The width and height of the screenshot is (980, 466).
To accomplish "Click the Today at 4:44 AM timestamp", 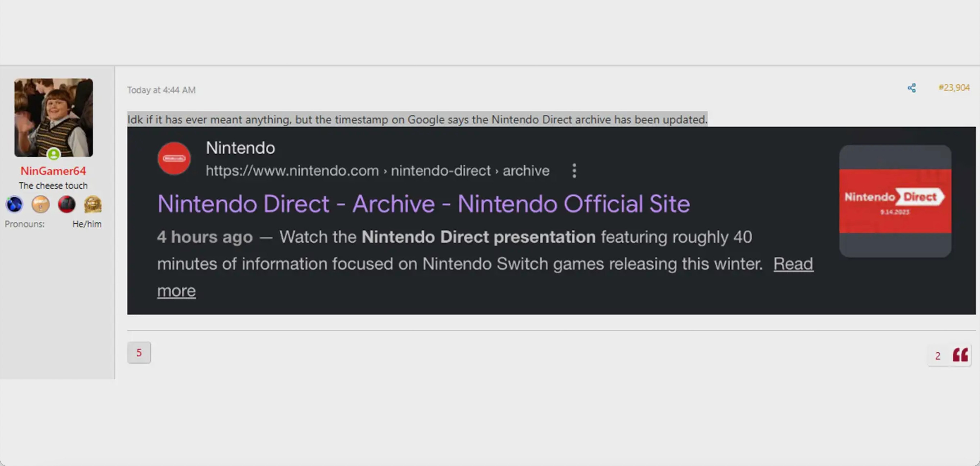I will 161,90.
